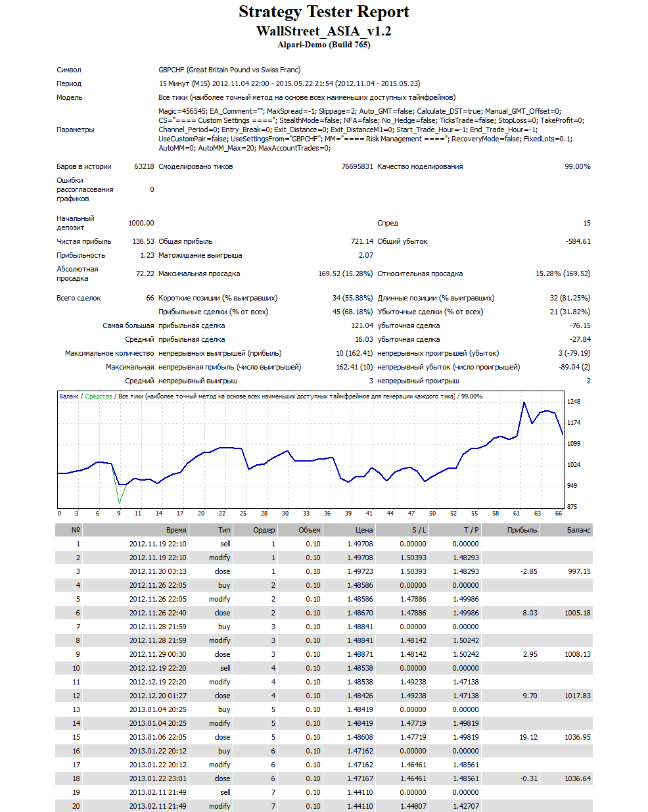The image size is (648, 812).
Task: Select price cell "1.48608" in row 15
Action: click(360, 737)
